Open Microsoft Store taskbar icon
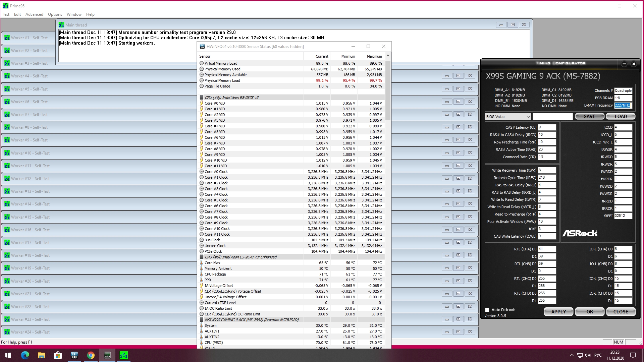 tap(58, 355)
